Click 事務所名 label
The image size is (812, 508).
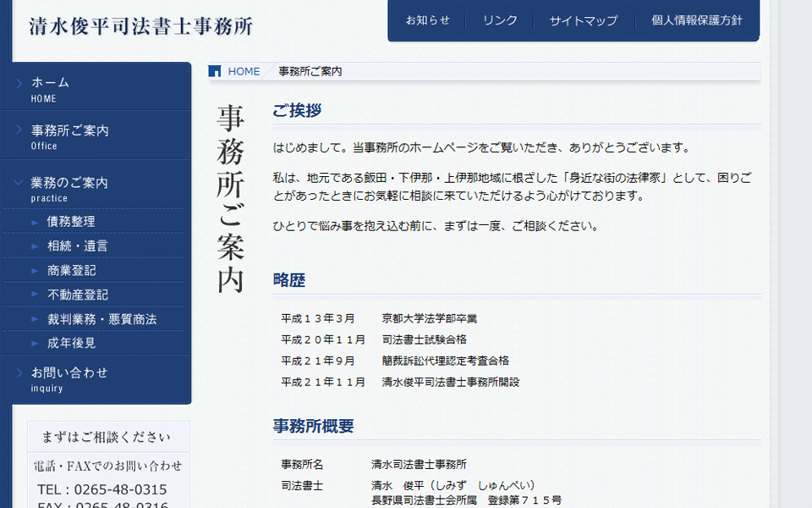point(302,465)
